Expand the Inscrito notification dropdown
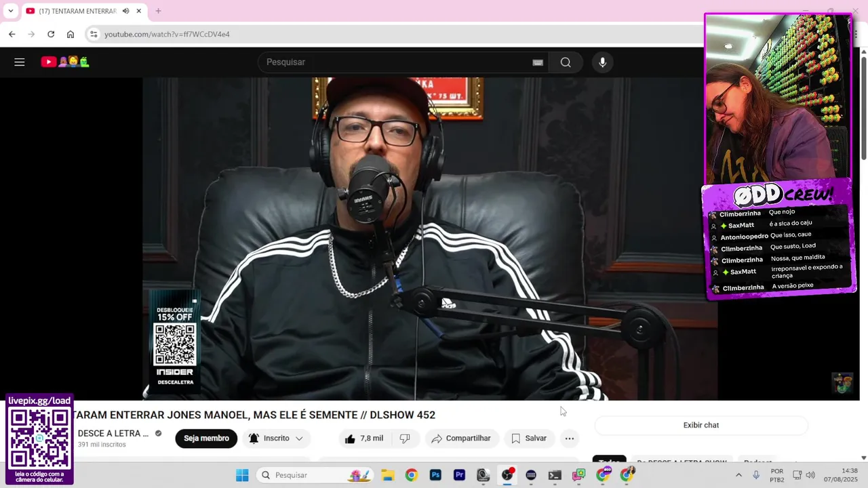 (x=277, y=439)
